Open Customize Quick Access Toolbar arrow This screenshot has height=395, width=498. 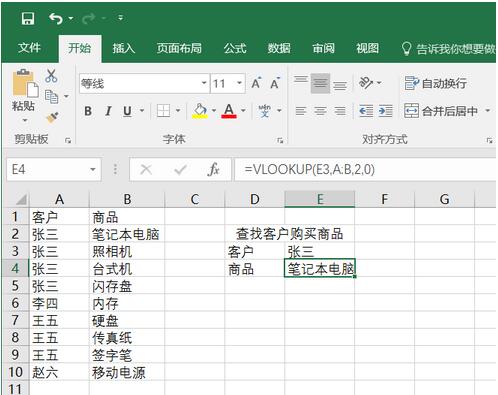click(x=121, y=18)
